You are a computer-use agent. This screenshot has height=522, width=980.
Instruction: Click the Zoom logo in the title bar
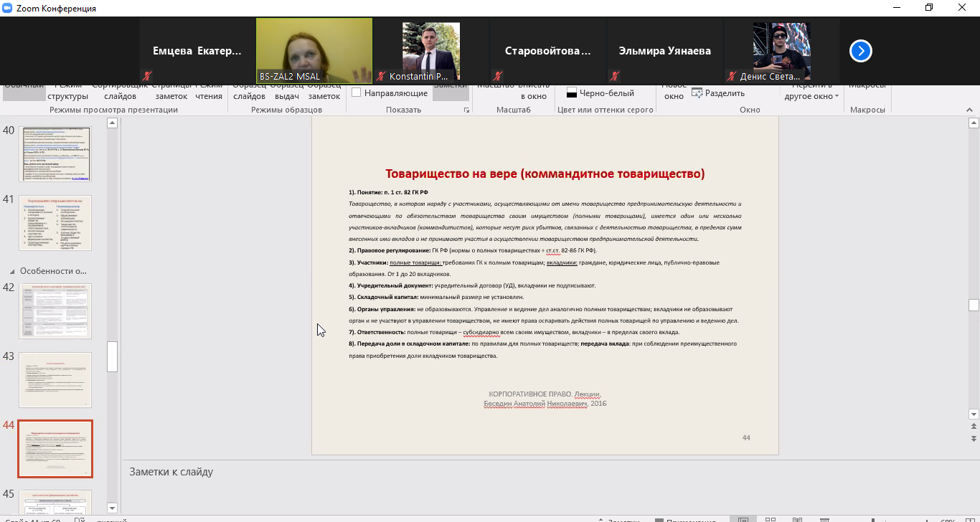[8, 8]
